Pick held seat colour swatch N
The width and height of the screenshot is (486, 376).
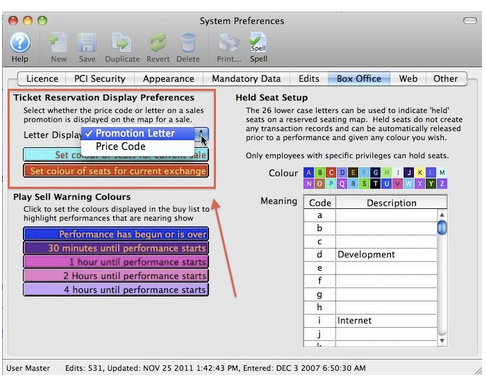[309, 184]
